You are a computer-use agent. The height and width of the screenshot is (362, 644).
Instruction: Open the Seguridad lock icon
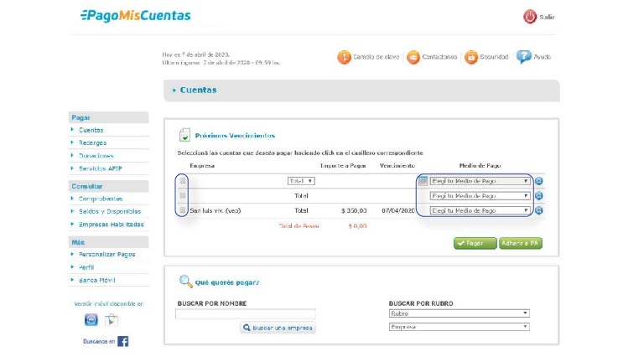tap(471, 57)
